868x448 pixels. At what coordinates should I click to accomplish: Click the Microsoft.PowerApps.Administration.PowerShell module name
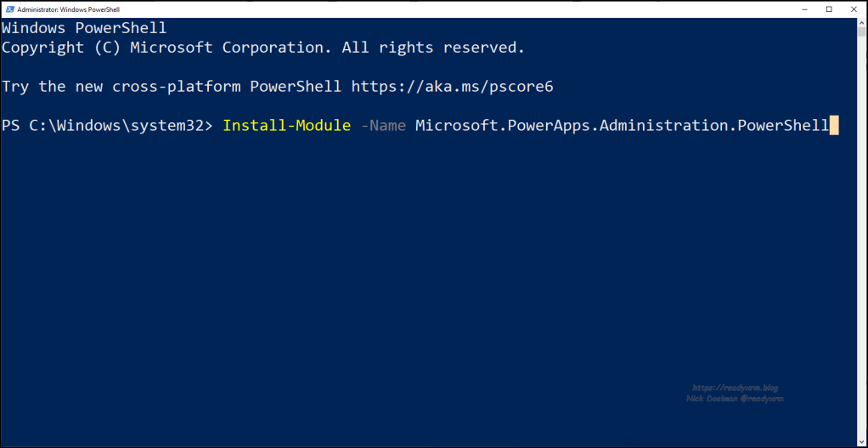point(621,126)
